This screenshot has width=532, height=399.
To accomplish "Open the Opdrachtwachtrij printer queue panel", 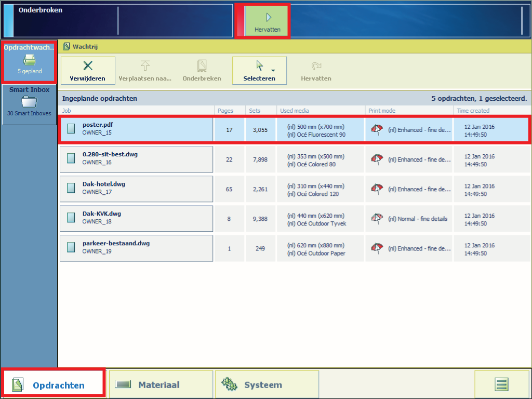I will pos(29,61).
